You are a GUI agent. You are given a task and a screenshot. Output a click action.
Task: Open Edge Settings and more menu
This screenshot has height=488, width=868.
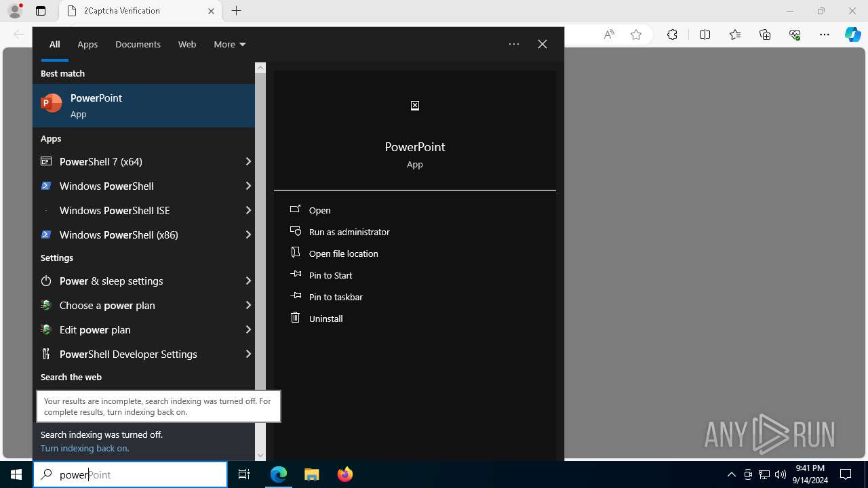tap(825, 35)
